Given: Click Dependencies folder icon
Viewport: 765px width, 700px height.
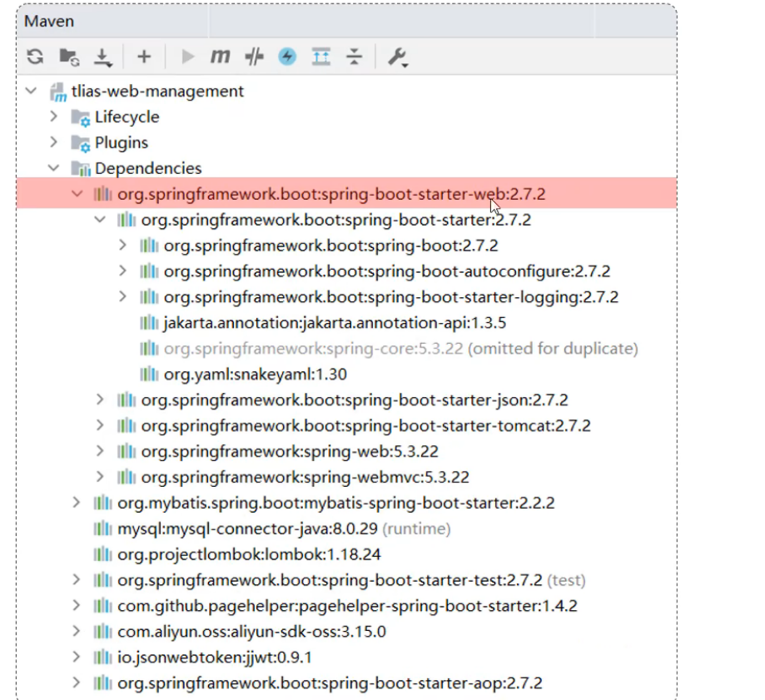Looking at the screenshot, I should (81, 168).
